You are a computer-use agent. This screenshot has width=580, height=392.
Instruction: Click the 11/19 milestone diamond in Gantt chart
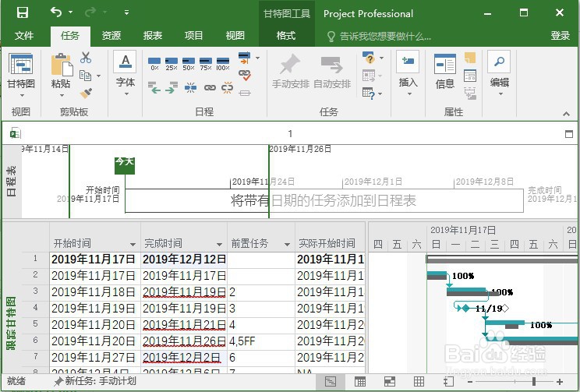click(x=465, y=308)
